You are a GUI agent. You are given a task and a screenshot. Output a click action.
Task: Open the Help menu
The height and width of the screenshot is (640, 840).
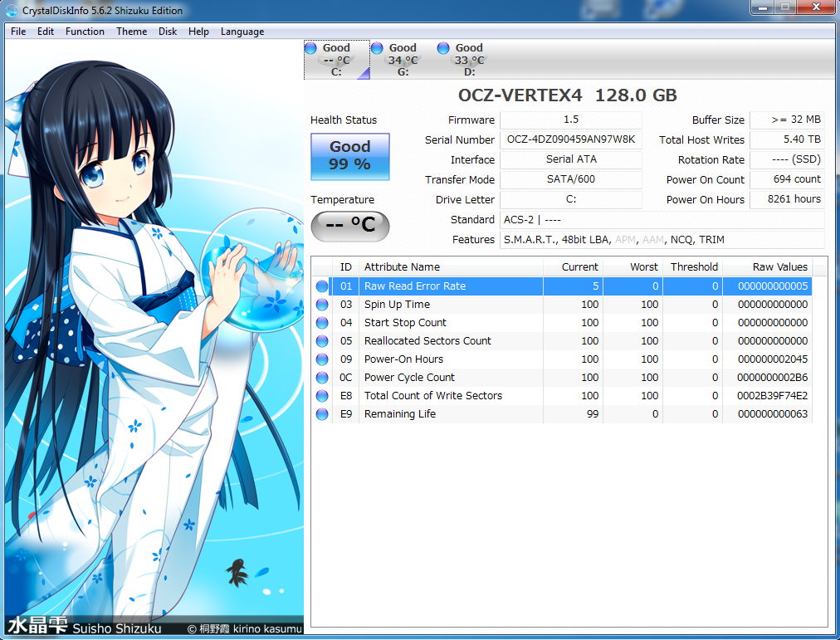click(x=198, y=32)
